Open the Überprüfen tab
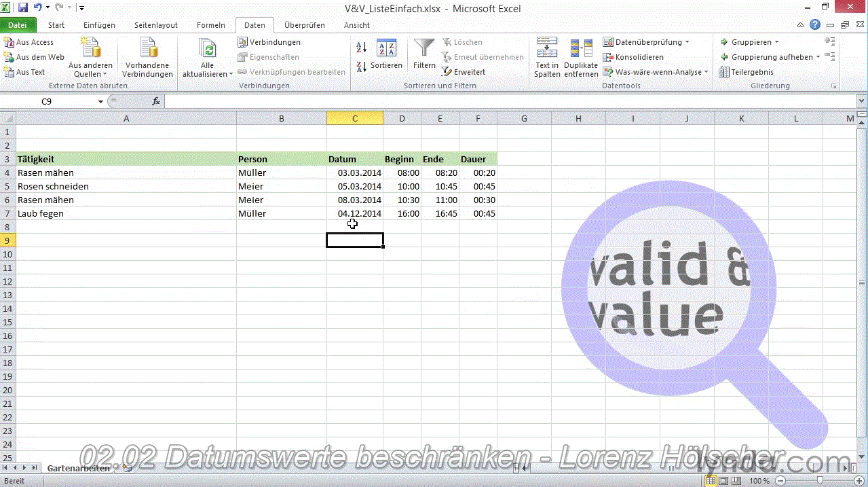Image resolution: width=868 pixels, height=487 pixels. pos(305,25)
